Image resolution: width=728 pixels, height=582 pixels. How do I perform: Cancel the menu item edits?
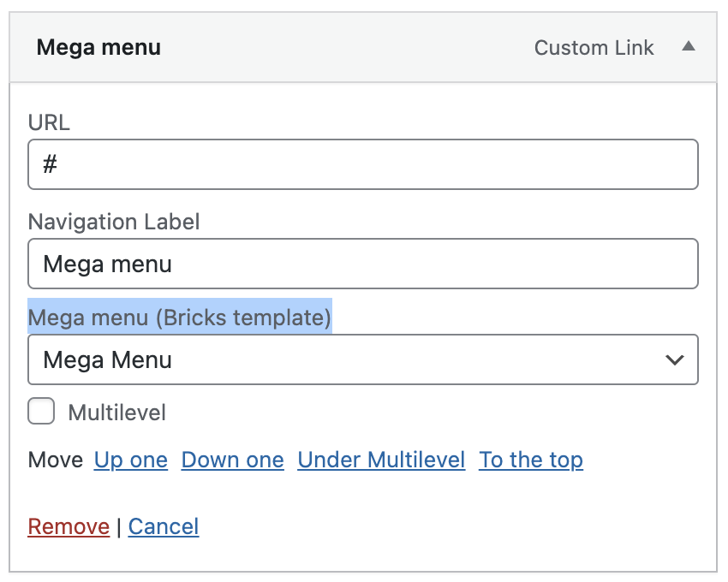(164, 526)
